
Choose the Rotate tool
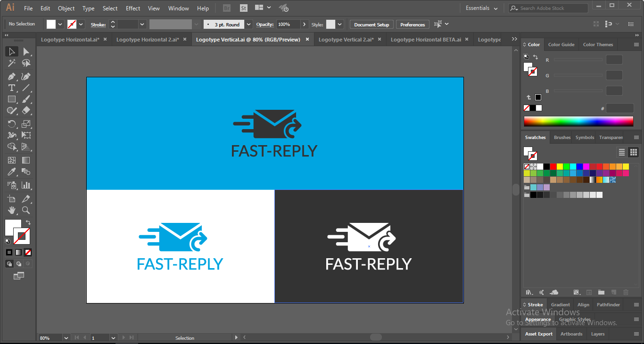tap(12, 124)
